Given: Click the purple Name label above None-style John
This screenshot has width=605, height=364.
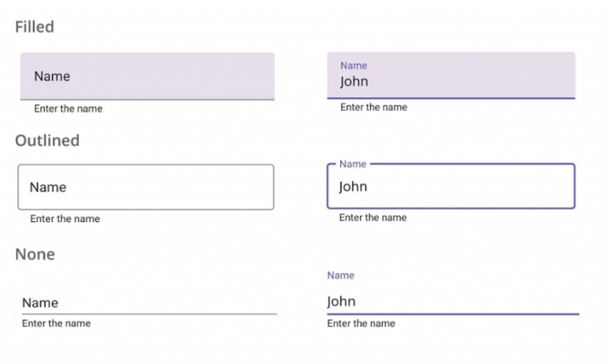Looking at the screenshot, I should (x=341, y=276).
